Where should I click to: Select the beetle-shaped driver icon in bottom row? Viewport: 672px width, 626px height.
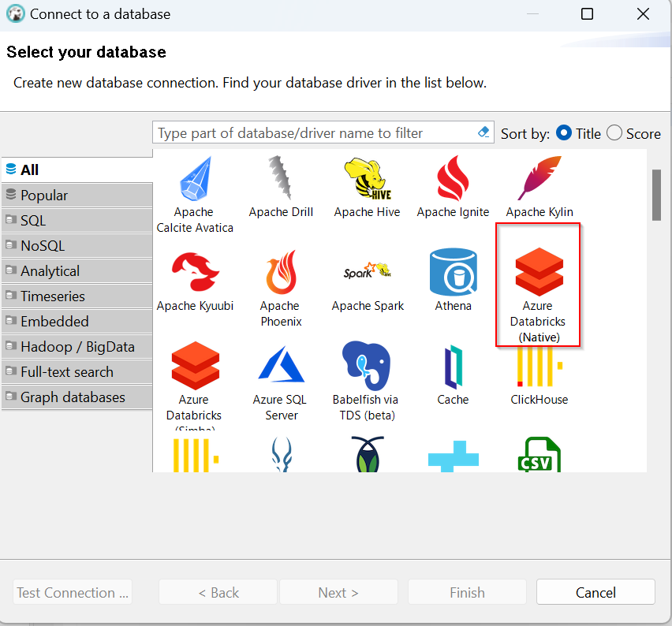pyautogui.click(x=368, y=454)
